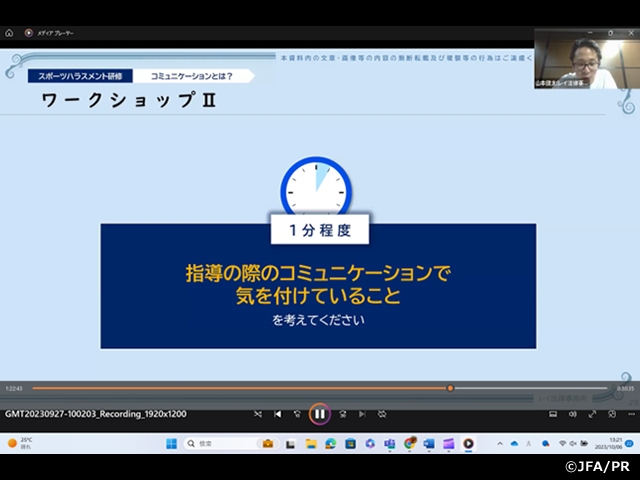Expand the system tray hidden icons chevron
The width and height of the screenshot is (640, 480).
point(500,443)
